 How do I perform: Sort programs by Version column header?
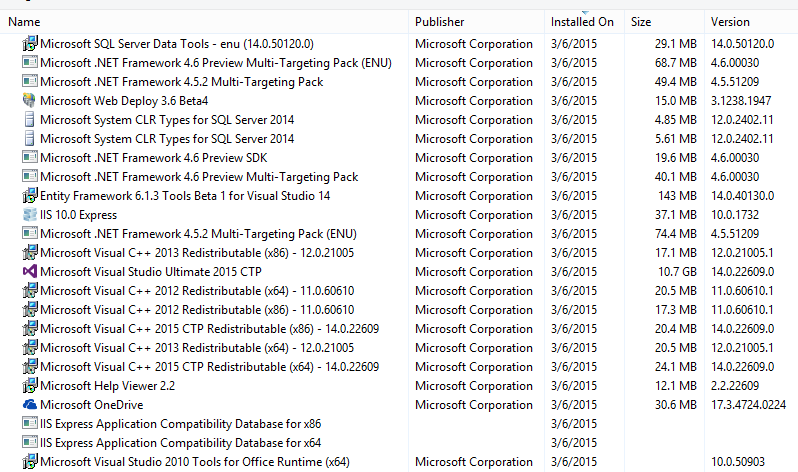point(730,22)
